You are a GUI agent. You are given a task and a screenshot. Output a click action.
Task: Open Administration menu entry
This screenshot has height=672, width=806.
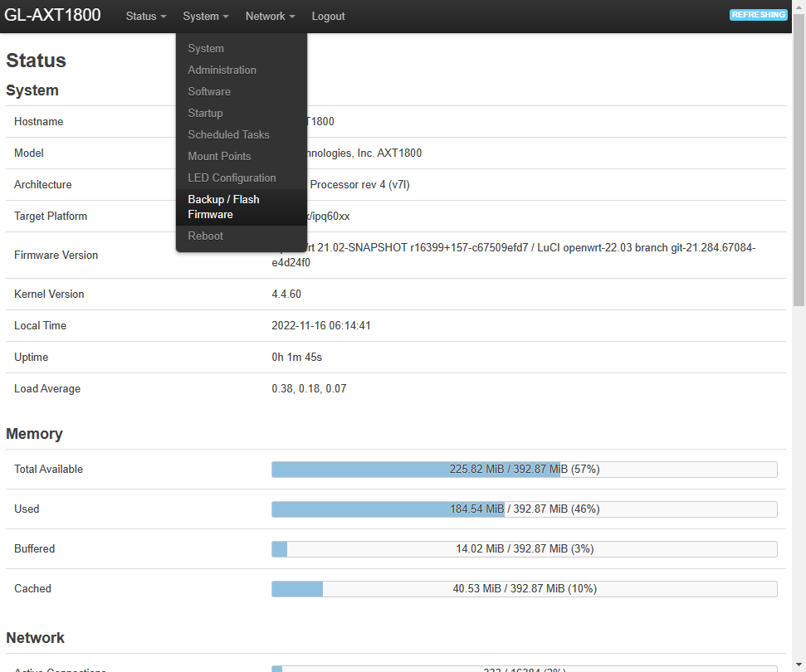pyautogui.click(x=241, y=70)
